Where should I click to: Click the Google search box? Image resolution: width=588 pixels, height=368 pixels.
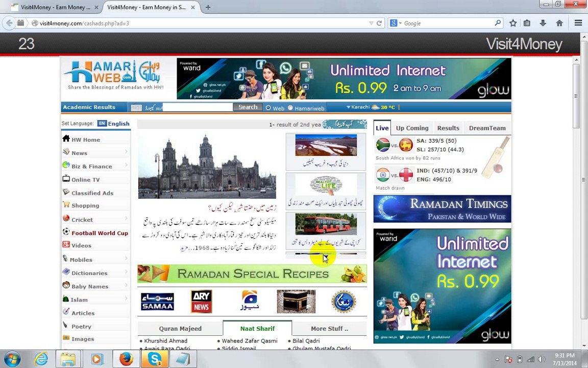click(x=449, y=23)
